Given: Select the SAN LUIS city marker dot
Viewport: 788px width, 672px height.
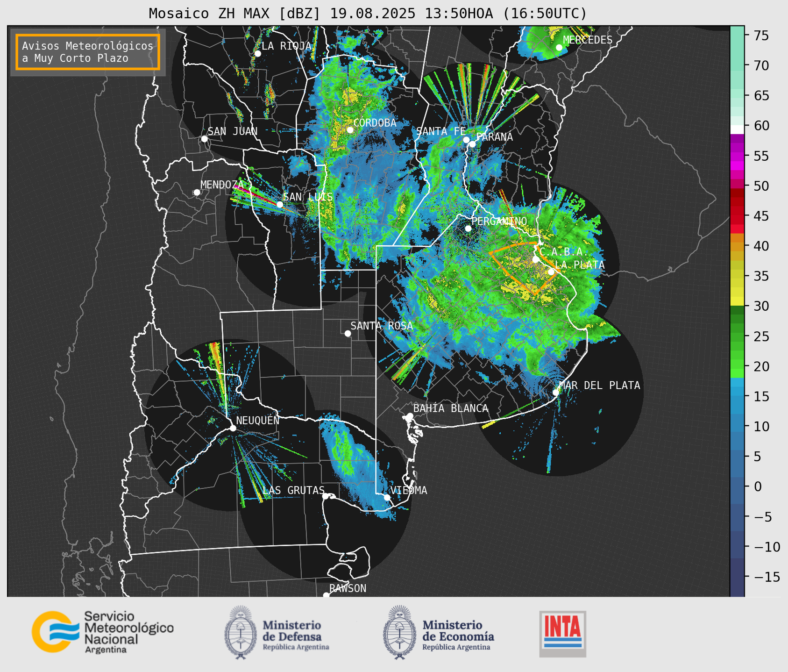Looking at the screenshot, I should (x=280, y=205).
